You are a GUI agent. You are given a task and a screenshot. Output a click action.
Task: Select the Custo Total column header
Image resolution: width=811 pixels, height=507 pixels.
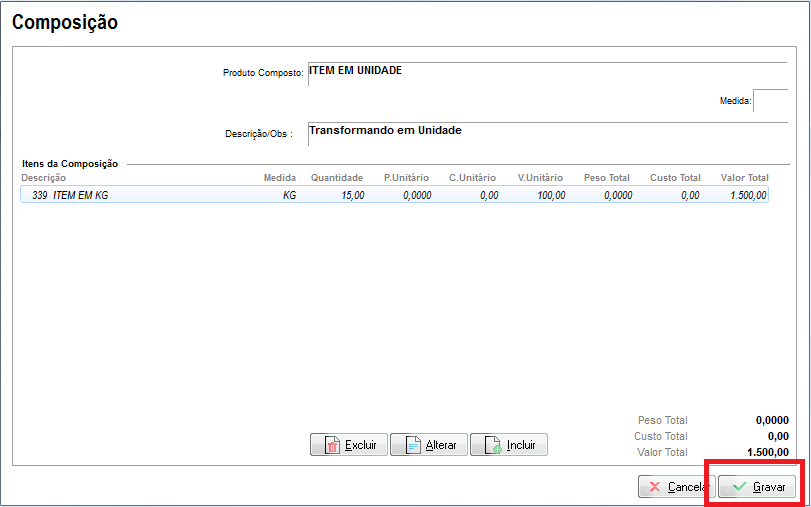point(675,178)
